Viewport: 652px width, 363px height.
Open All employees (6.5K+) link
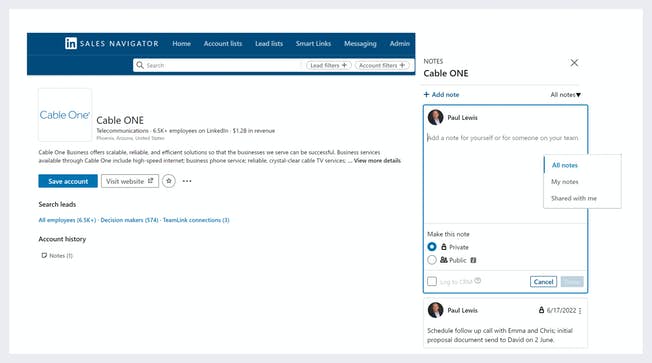67,220
